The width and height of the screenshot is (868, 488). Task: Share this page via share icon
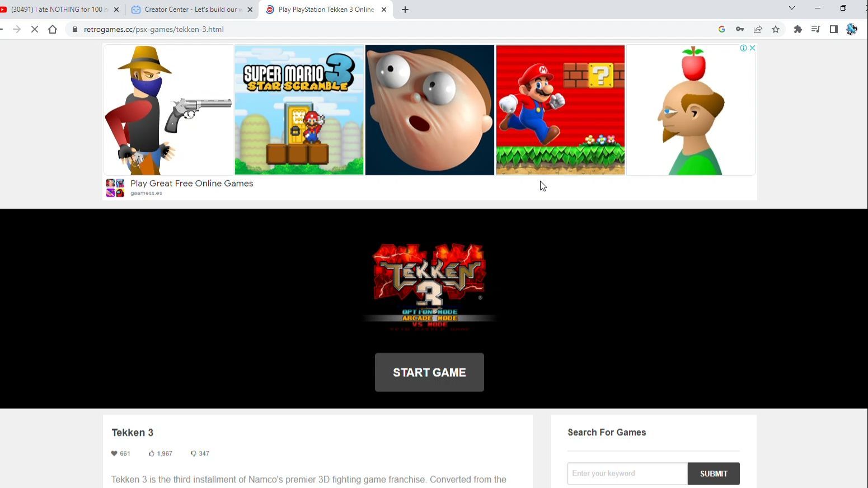(758, 30)
